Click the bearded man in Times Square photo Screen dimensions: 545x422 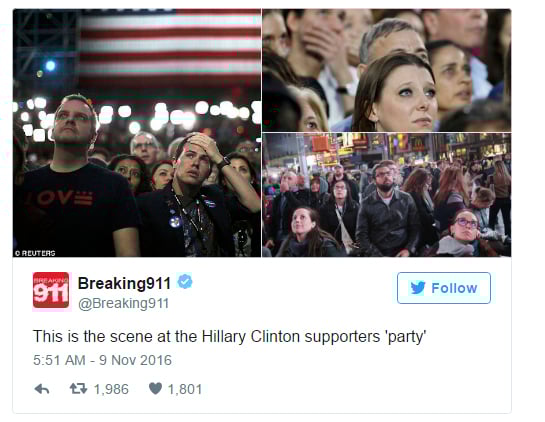387,209
